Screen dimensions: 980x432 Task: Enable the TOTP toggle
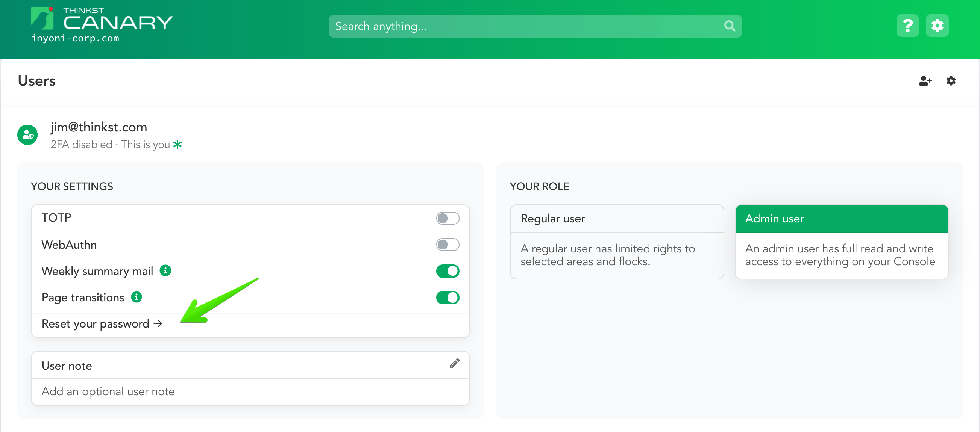(x=448, y=218)
